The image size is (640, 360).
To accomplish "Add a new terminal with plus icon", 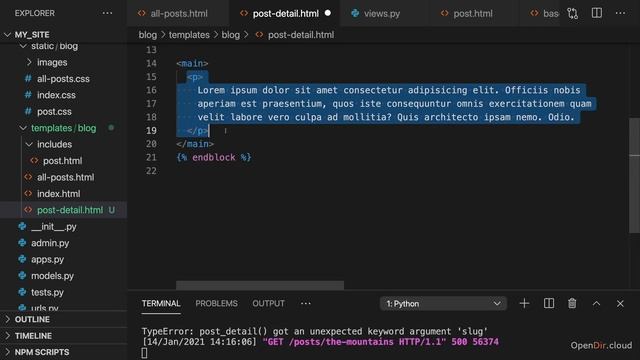I will tap(524, 303).
